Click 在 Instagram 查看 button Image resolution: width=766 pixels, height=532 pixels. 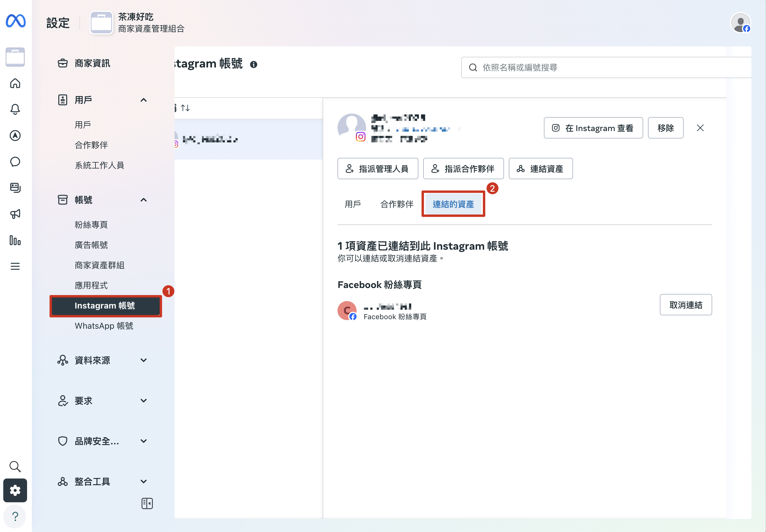click(593, 128)
